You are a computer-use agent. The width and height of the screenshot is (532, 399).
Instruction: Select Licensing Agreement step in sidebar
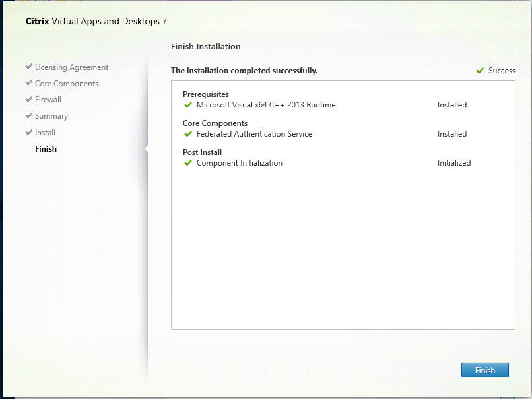(71, 67)
